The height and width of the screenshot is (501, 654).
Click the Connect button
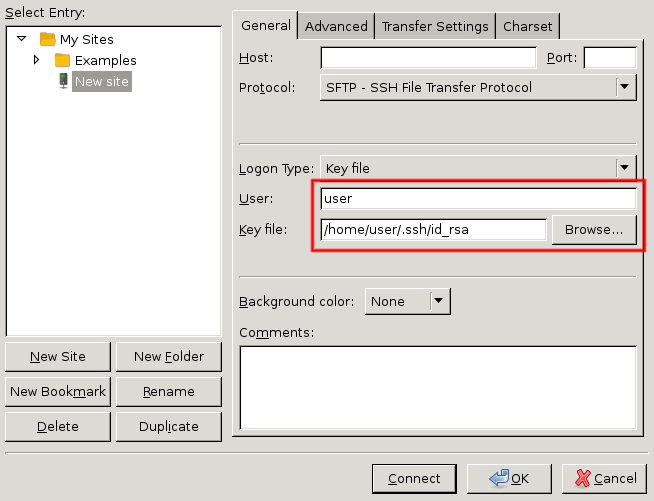tap(414, 478)
